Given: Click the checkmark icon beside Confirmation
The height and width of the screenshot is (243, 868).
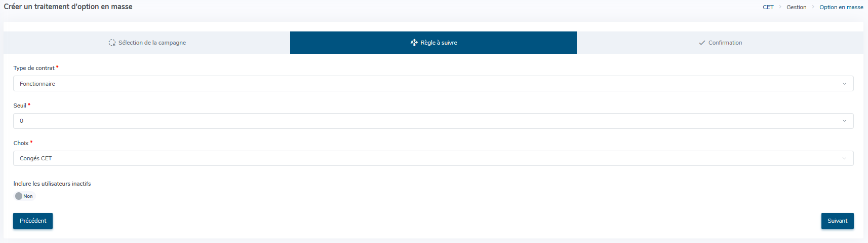Looking at the screenshot, I should click(x=702, y=43).
